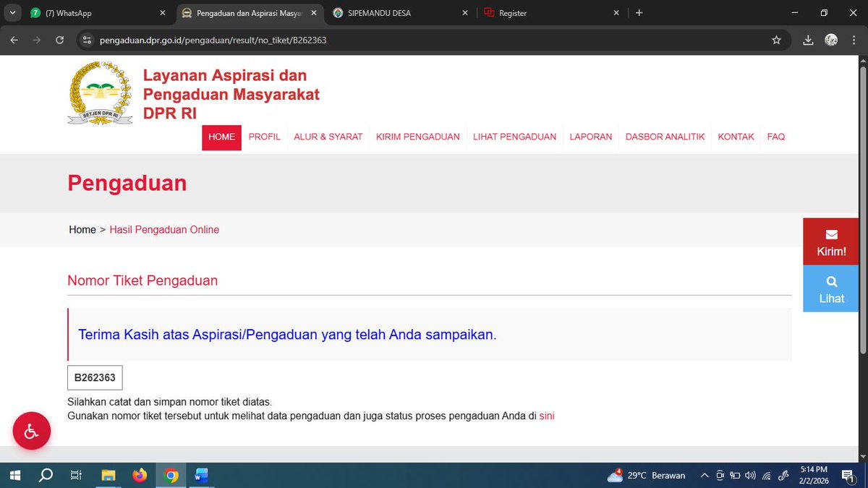Image resolution: width=868 pixels, height=488 pixels.
Task: Follow the 'sini' link
Action: (x=547, y=416)
